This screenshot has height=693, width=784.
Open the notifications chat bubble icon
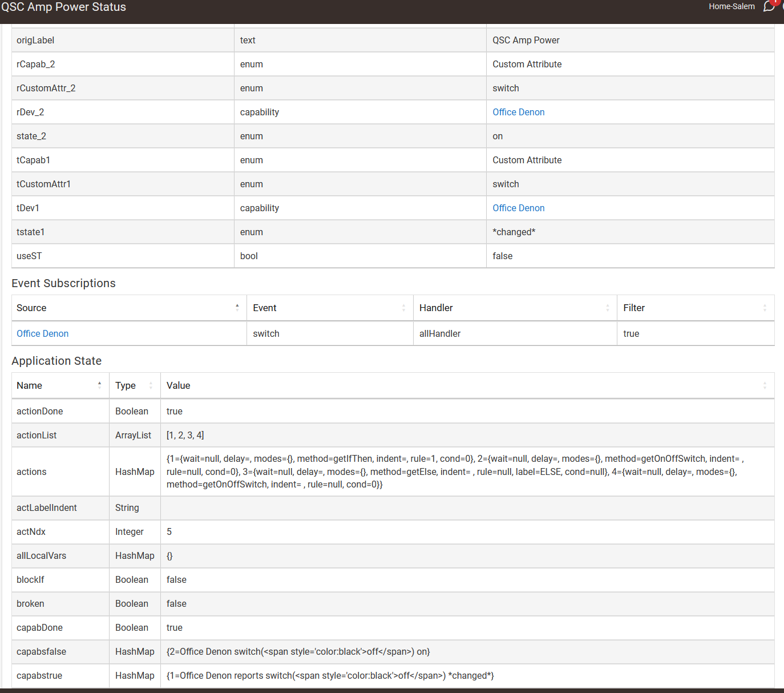(769, 7)
